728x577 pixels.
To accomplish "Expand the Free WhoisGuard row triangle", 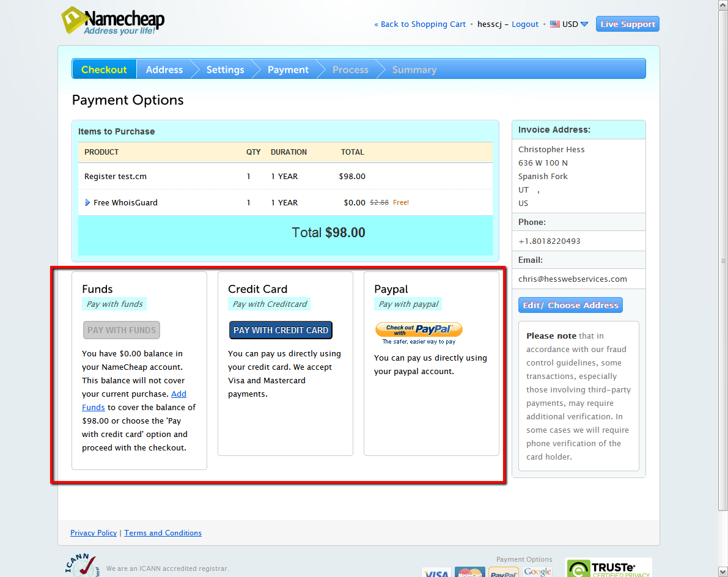I will coord(87,202).
